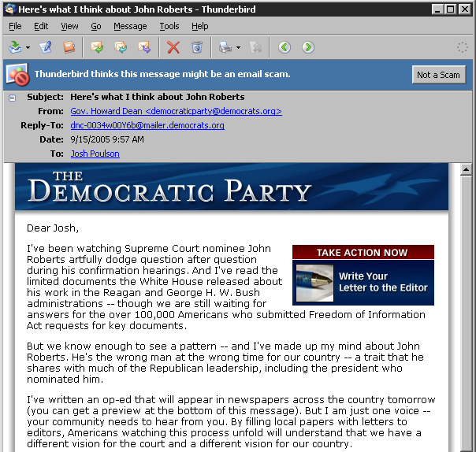Open the Print dropdown arrow
The height and width of the screenshot is (452, 476).
pos(238,47)
